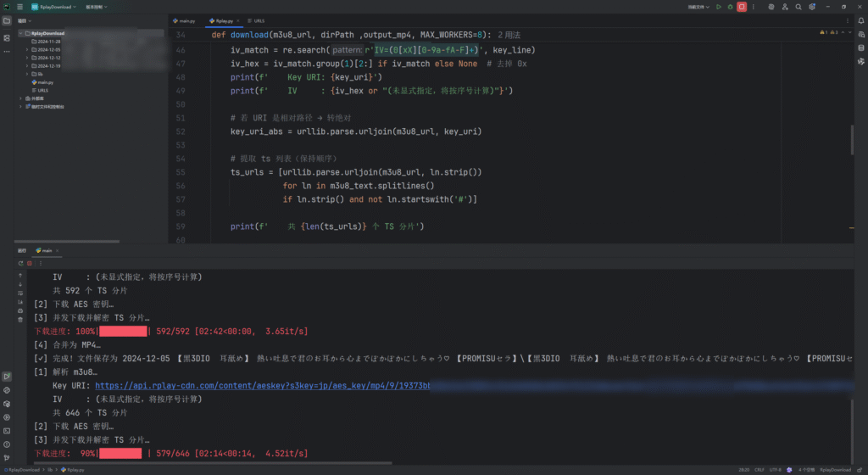Open Problems tool window
The image size is (868, 475).
[x=7, y=444]
